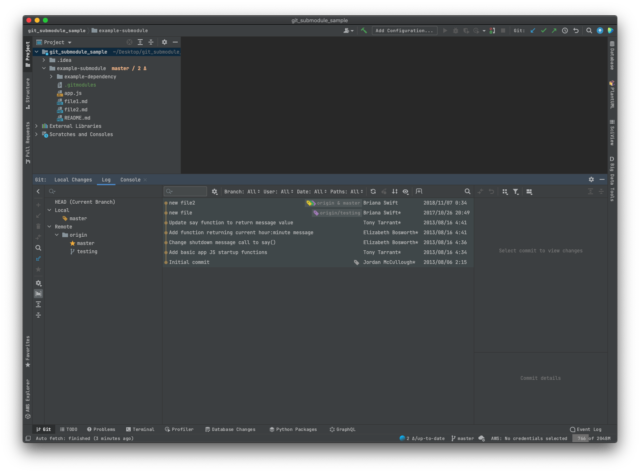Screen dimensions: 640x473
Task: Click Project panel settings gear
Action: 164,42
